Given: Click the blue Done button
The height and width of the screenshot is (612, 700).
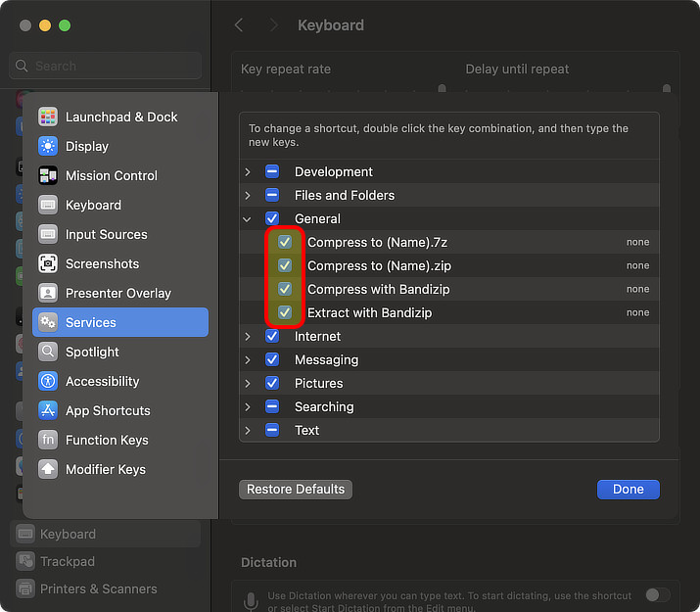Looking at the screenshot, I should pos(628,489).
